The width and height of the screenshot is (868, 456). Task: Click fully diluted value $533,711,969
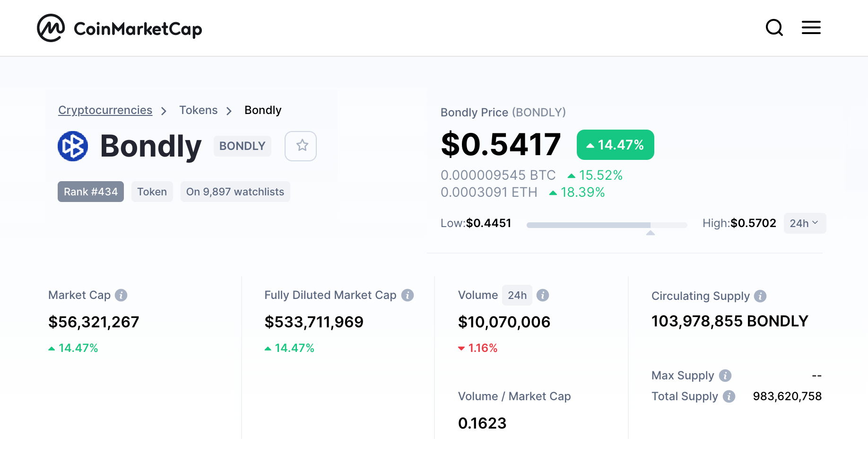coord(314,322)
